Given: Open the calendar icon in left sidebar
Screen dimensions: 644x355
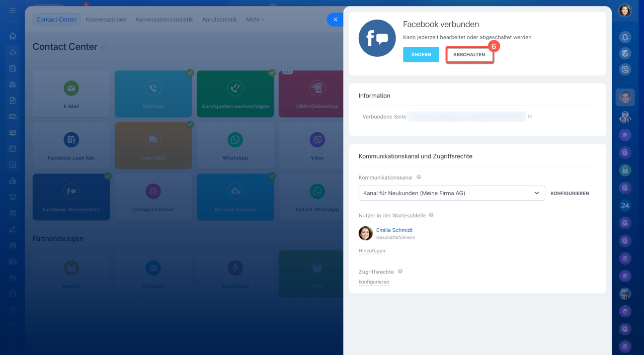Looking at the screenshot, I should (13, 149).
